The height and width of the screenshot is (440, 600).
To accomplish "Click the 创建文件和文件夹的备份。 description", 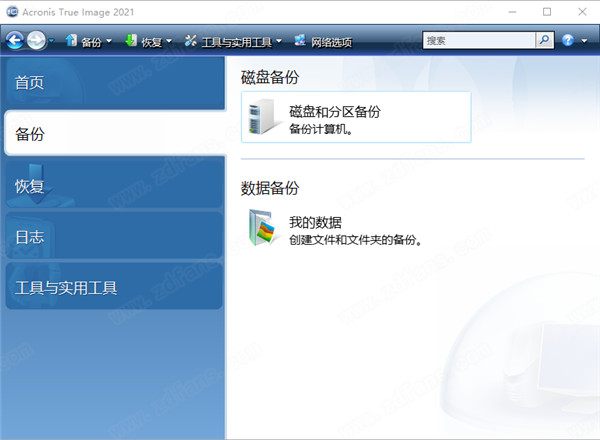I will pos(355,240).
